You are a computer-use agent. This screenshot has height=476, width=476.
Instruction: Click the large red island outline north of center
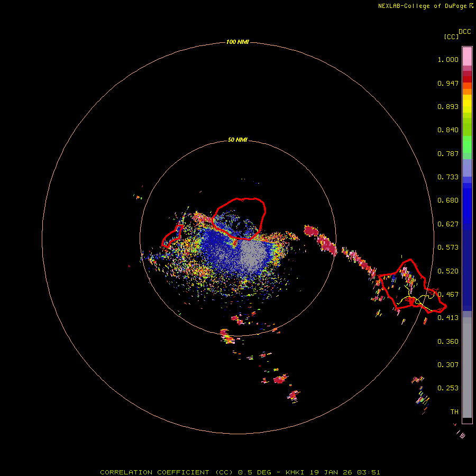[x=239, y=218]
